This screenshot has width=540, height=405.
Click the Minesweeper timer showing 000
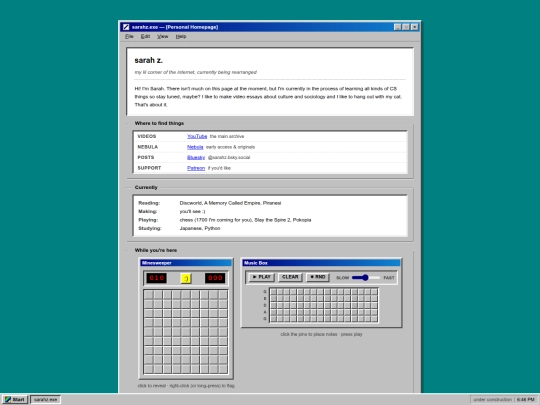click(x=215, y=278)
